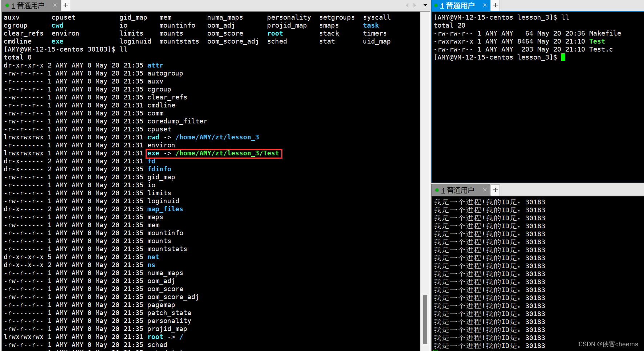Click the environ entry in long listing
Image resolution: width=644 pixels, height=351 pixels.
coord(161,145)
